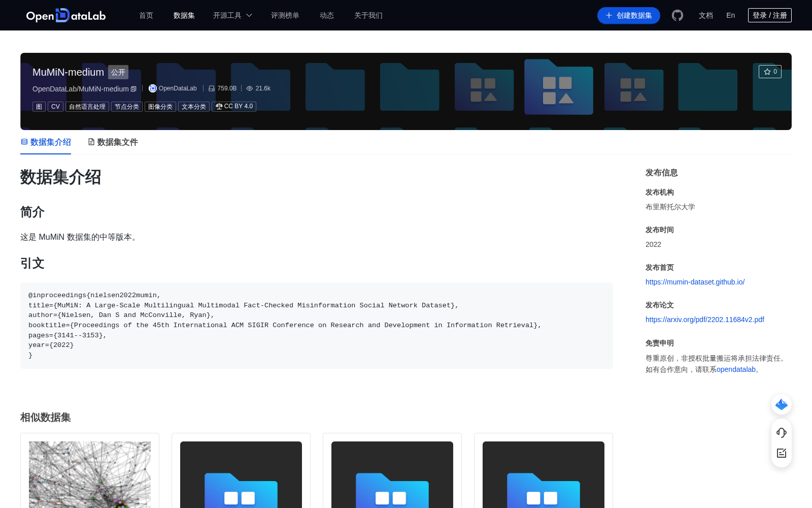The height and width of the screenshot is (508, 812).
Task: Switch language to En
Action: (x=731, y=15)
